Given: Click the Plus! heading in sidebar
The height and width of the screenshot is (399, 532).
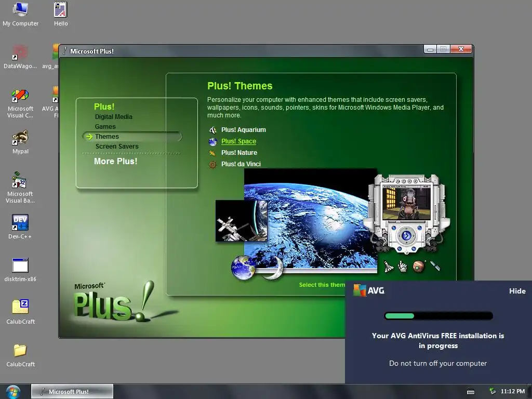Looking at the screenshot, I should [x=104, y=107].
